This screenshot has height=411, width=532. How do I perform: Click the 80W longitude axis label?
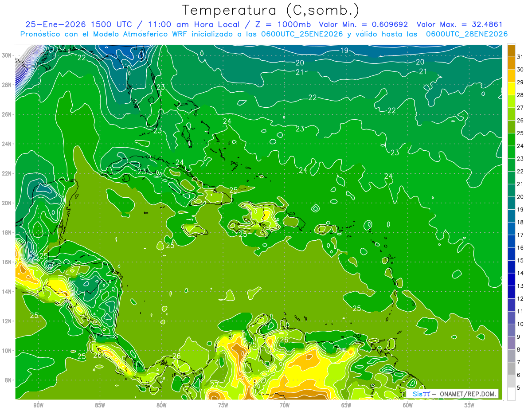[161, 405]
